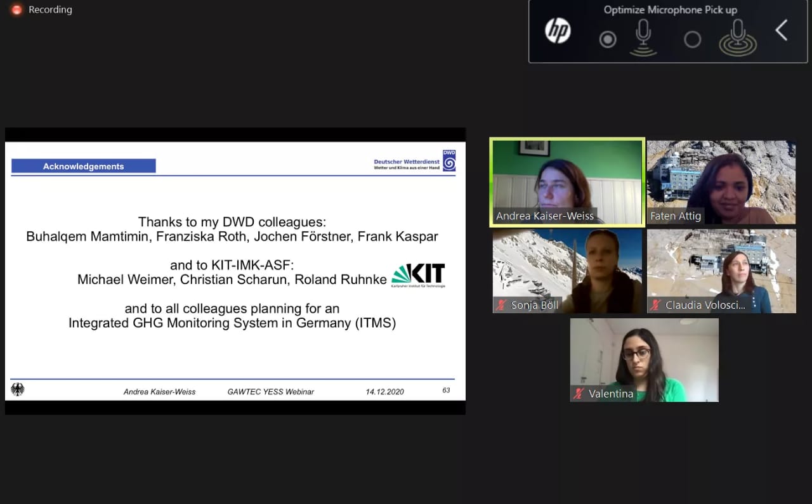Click muted microphone icon on Sonja Böll
This screenshot has width=812, height=504.
click(502, 306)
